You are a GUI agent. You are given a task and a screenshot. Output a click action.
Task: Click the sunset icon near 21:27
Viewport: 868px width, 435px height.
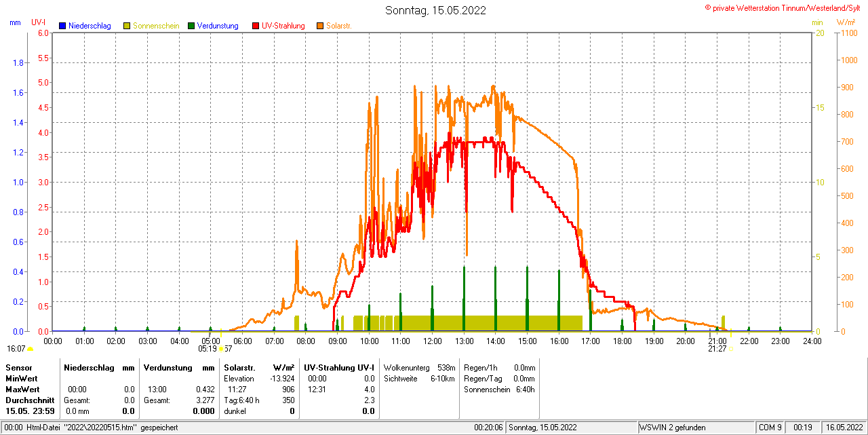click(x=731, y=349)
